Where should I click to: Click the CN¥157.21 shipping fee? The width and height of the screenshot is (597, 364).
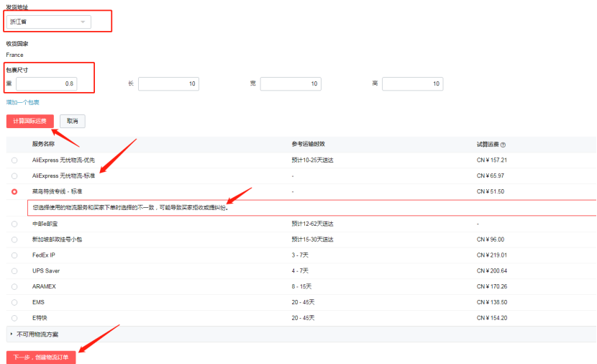[x=492, y=160]
